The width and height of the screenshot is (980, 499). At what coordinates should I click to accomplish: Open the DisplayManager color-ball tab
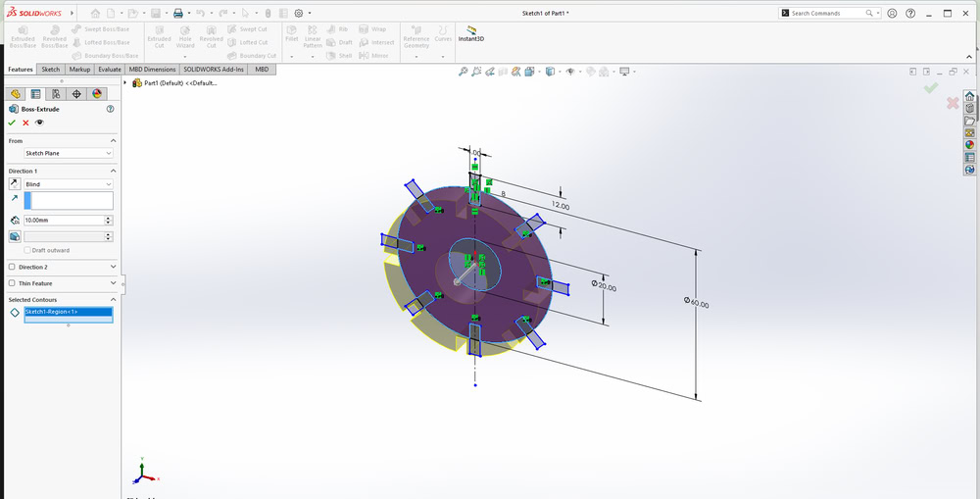click(x=97, y=94)
